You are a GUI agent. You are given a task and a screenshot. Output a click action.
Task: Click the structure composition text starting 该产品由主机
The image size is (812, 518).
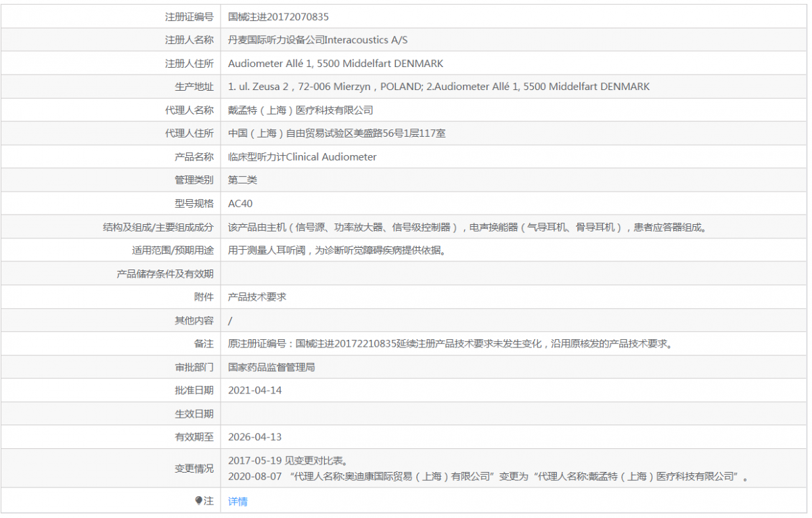[468, 228]
